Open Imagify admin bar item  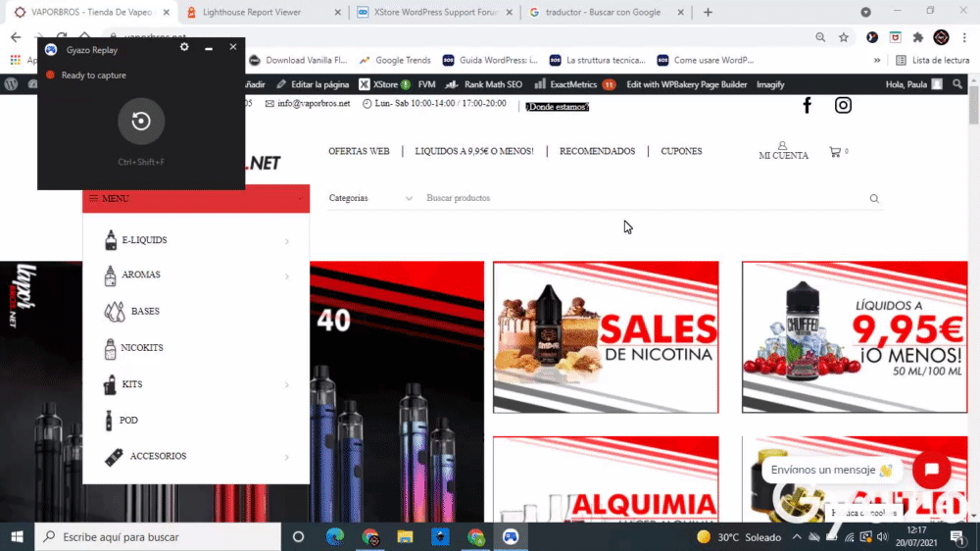[770, 84]
